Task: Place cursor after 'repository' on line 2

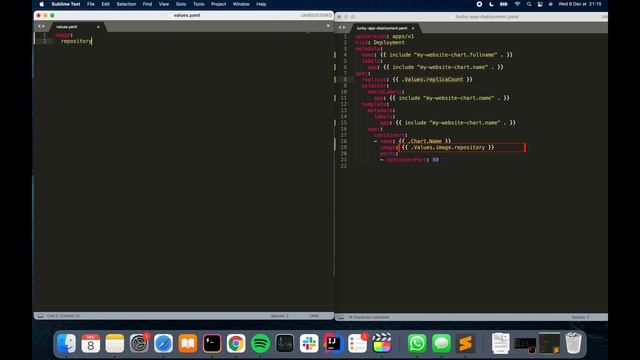Action: [92, 41]
